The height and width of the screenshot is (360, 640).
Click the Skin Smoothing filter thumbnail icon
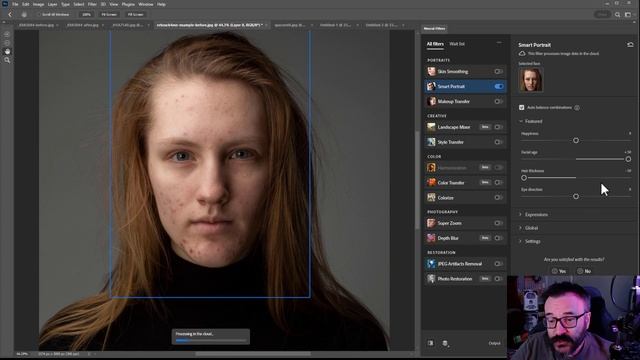pos(431,71)
